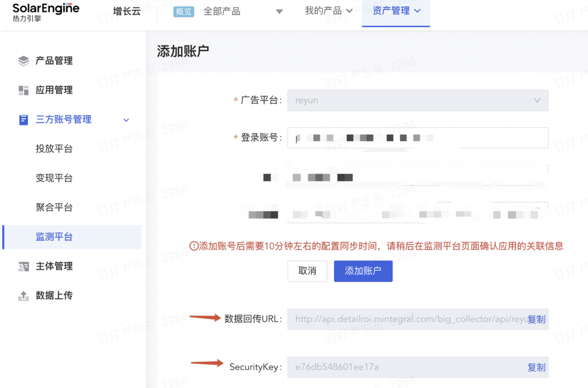
Task: Click the 应用管理 icon in sidebar
Action: click(23, 90)
